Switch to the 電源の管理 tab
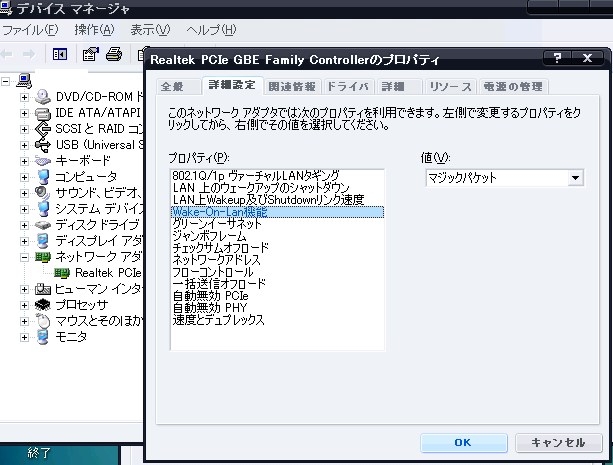This screenshot has height=465, width=613. (513, 86)
